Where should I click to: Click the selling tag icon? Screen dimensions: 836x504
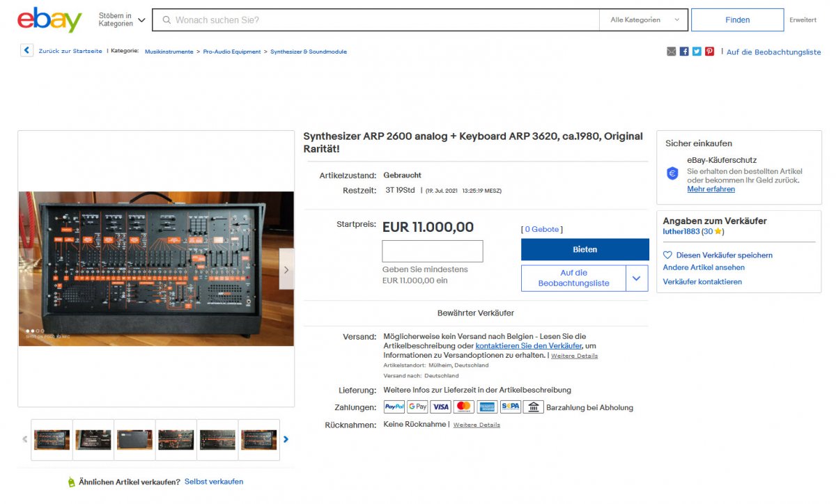tap(71, 482)
